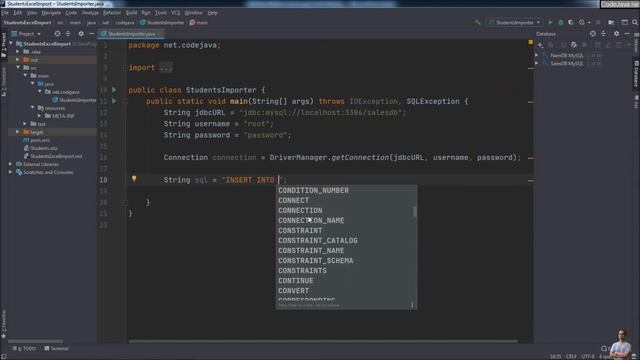Expand the .idea folder
Viewport: 640px width, 360px height.
tap(18, 52)
